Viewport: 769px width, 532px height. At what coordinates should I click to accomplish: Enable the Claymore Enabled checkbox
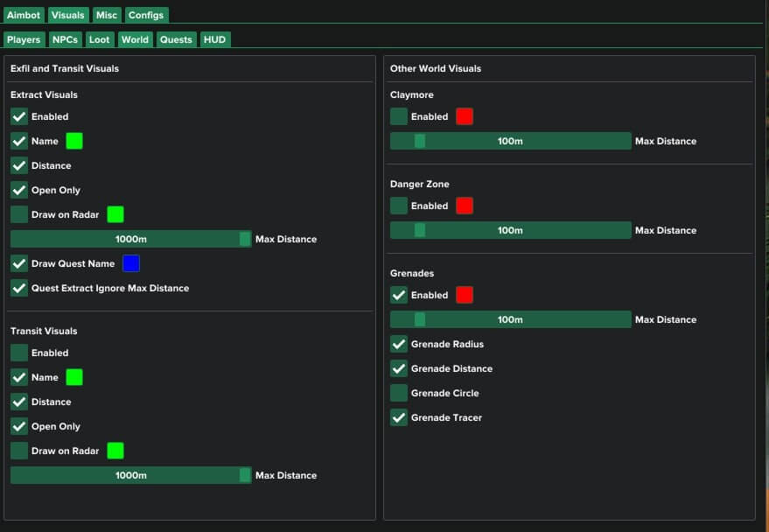coord(399,116)
